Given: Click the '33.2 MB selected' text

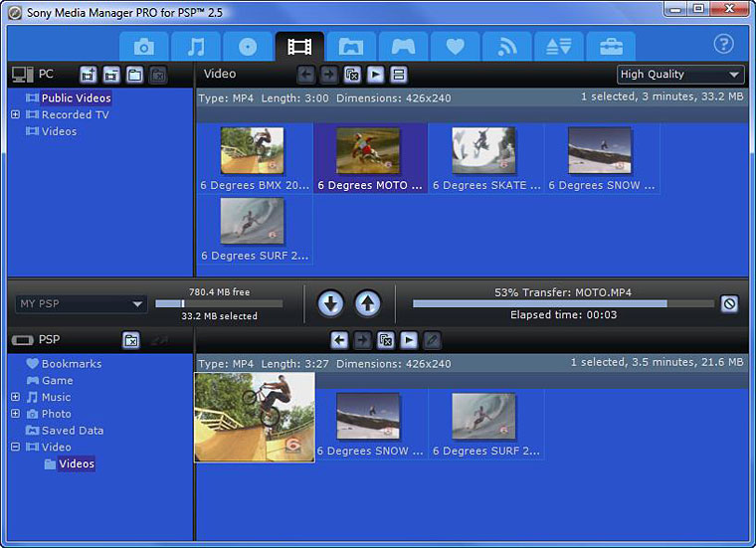Looking at the screenshot, I should click(219, 316).
